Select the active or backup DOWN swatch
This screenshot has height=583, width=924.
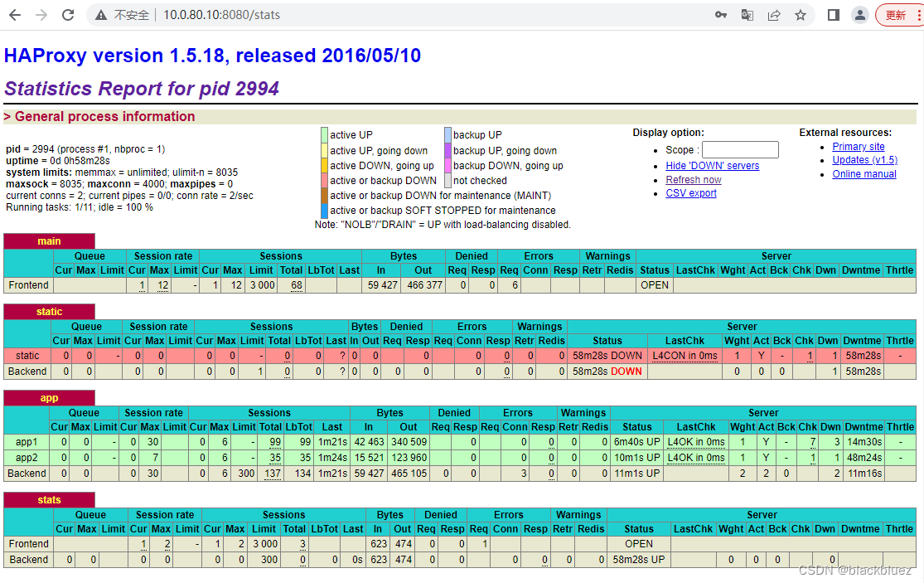click(x=324, y=181)
